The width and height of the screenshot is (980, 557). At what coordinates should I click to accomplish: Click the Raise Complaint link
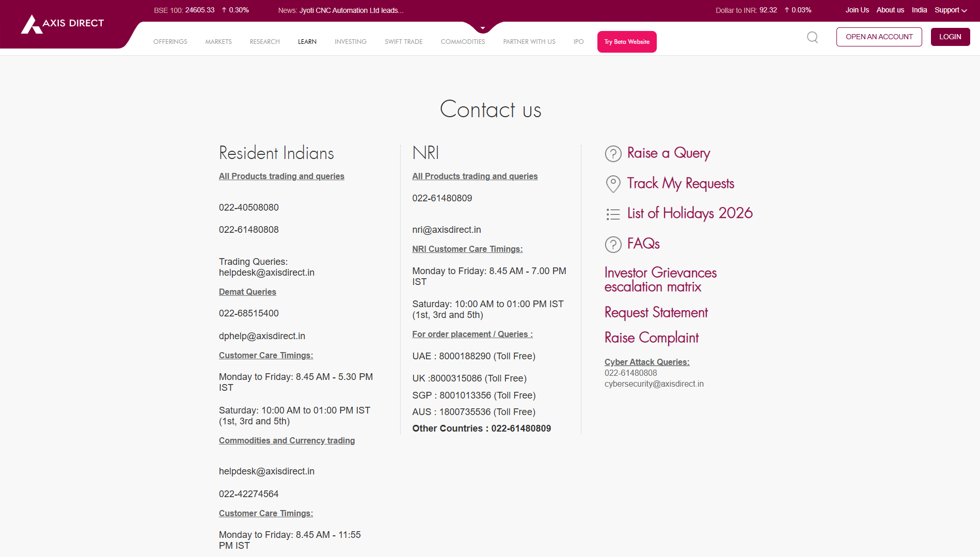652,338
